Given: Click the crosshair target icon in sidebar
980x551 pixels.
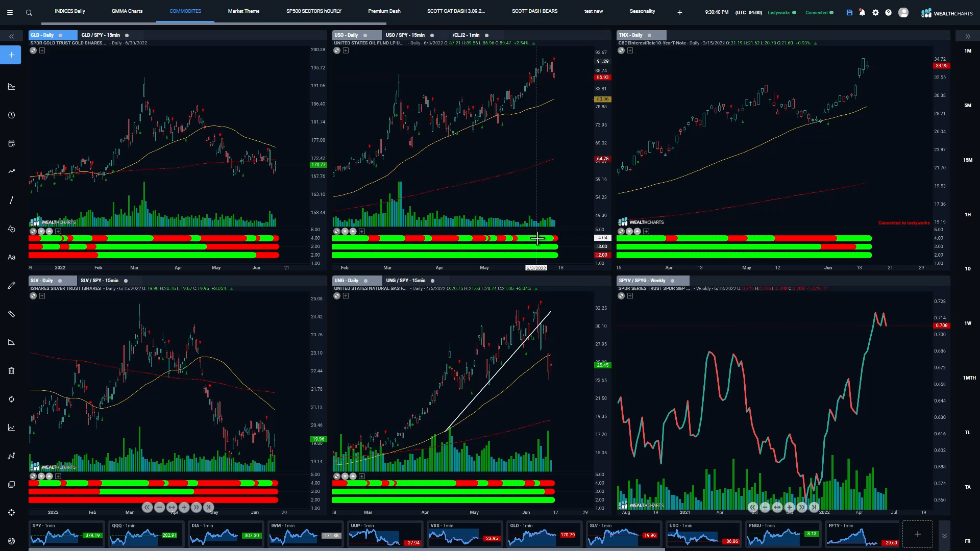Looking at the screenshot, I should 11,512.
